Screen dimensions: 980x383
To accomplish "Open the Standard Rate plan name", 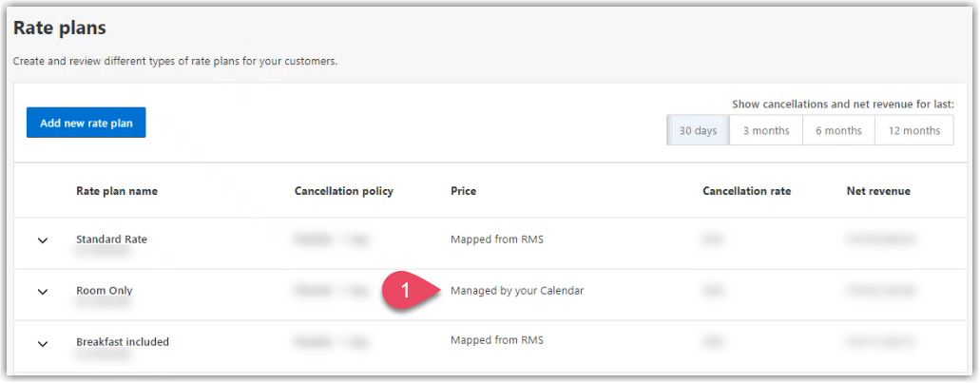I will coord(111,239).
